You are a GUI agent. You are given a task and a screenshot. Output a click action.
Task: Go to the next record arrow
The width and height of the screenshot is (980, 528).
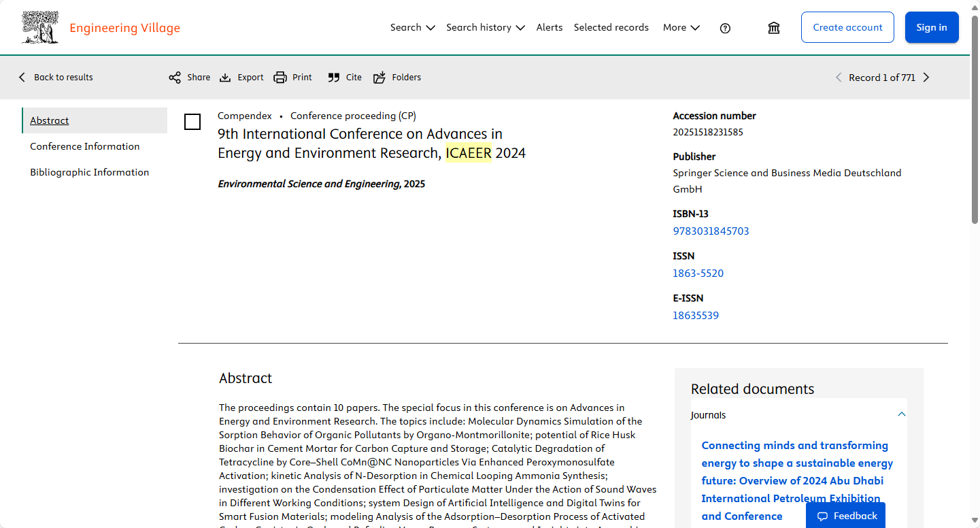click(x=926, y=78)
